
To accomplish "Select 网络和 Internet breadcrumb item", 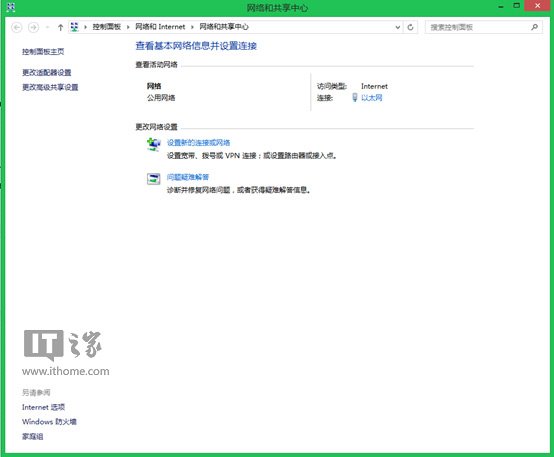I will click(160, 27).
